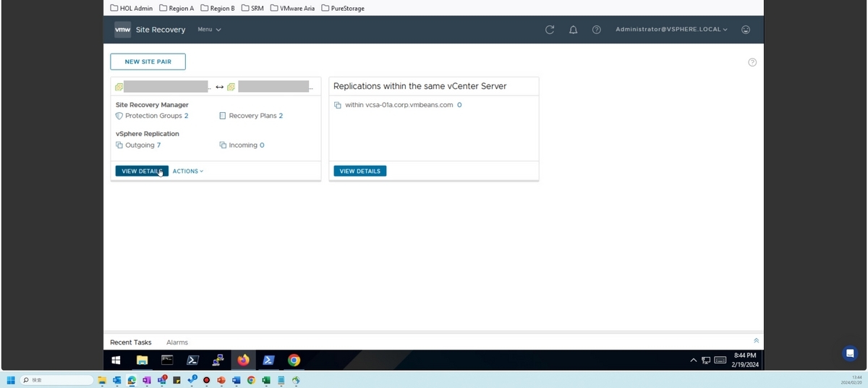Click the 8:44 PM clock in the inner taskbar

coord(745,360)
